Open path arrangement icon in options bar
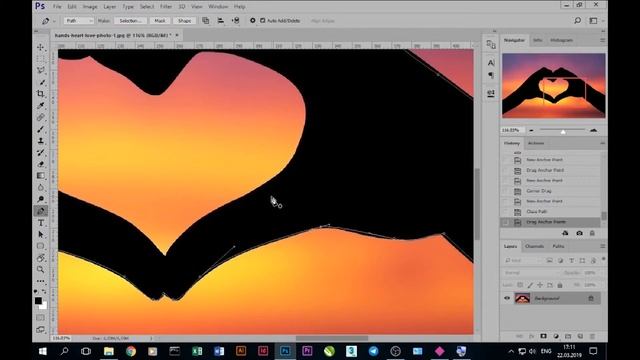The image size is (640, 360). [236, 20]
